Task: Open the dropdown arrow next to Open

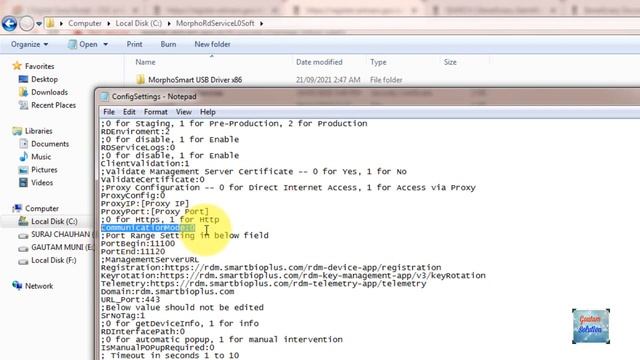Action: 105,44
